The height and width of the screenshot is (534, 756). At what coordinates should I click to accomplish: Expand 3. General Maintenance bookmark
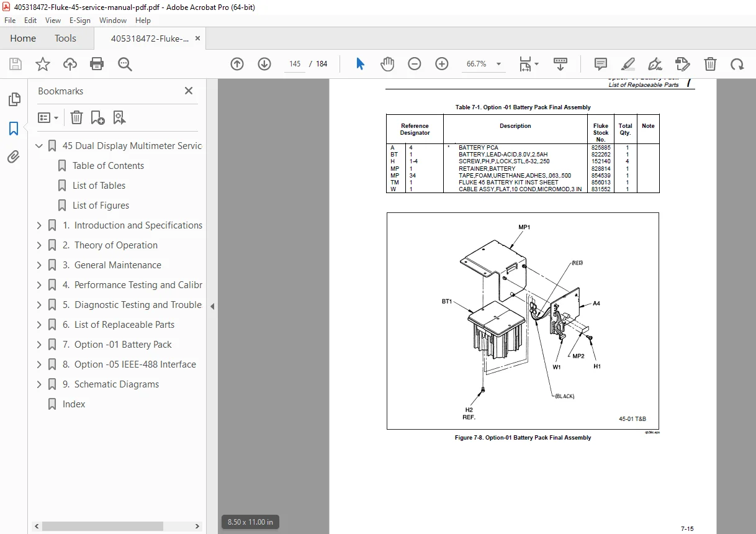[x=39, y=265]
